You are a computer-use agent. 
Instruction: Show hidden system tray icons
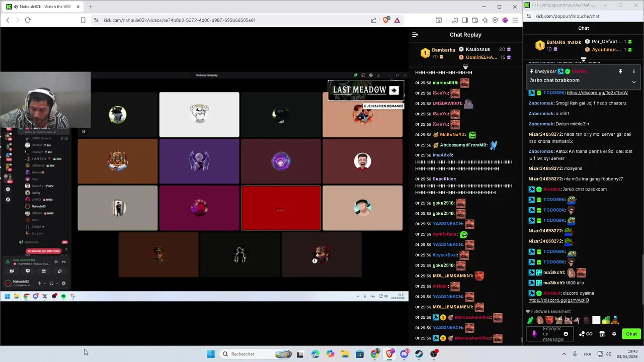(564, 354)
